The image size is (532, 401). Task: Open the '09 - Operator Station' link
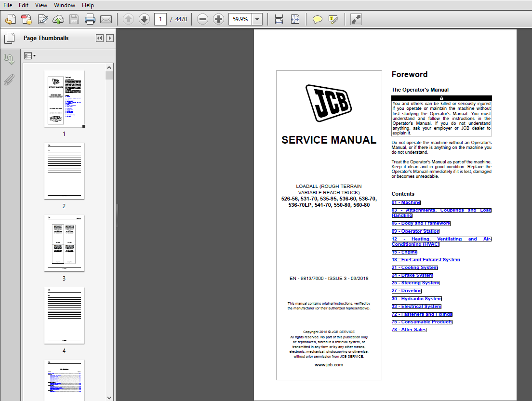click(x=415, y=231)
